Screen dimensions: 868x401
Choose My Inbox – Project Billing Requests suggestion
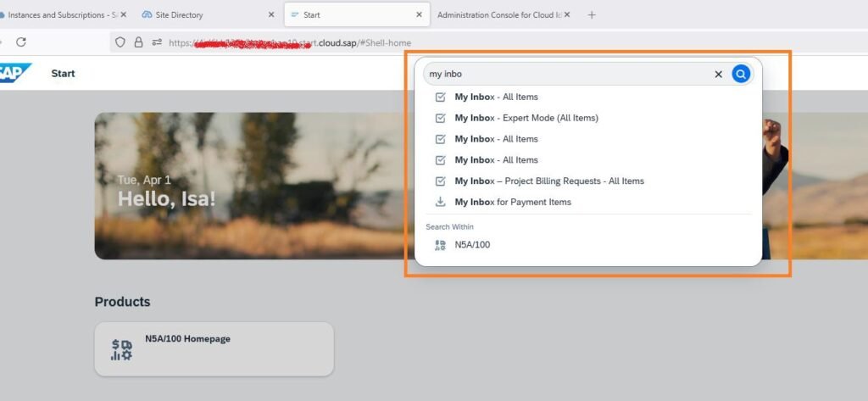point(548,181)
